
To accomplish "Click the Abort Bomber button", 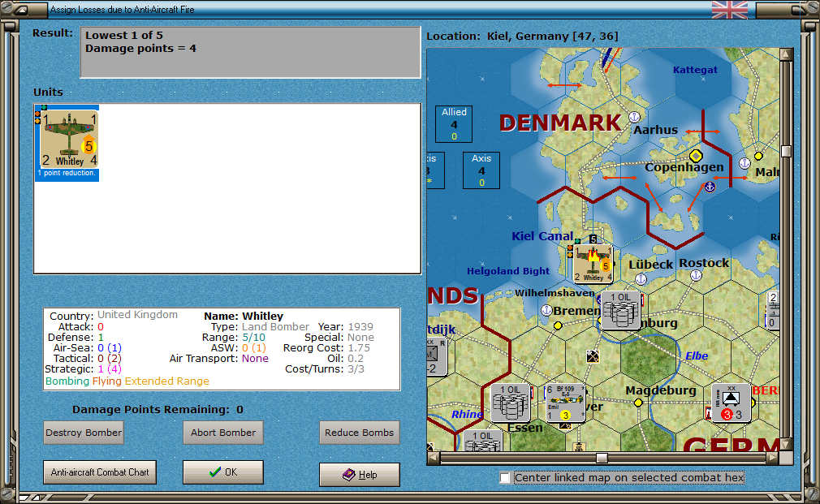I will tap(223, 433).
